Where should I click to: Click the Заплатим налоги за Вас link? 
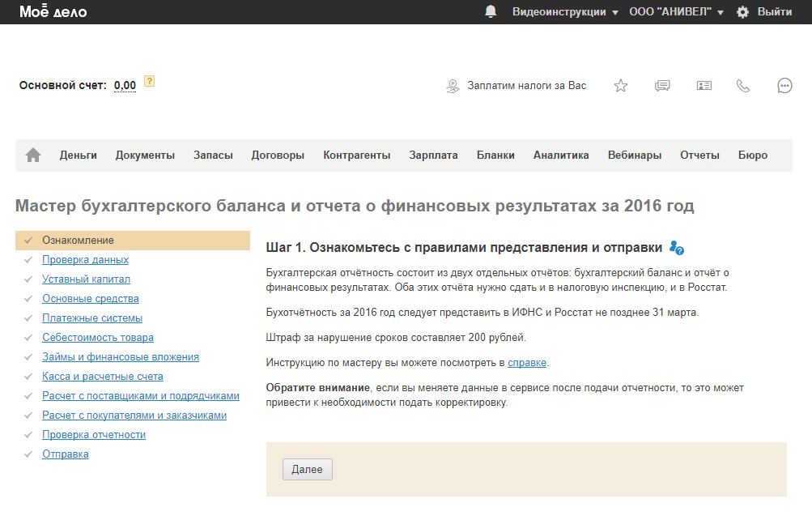click(526, 86)
